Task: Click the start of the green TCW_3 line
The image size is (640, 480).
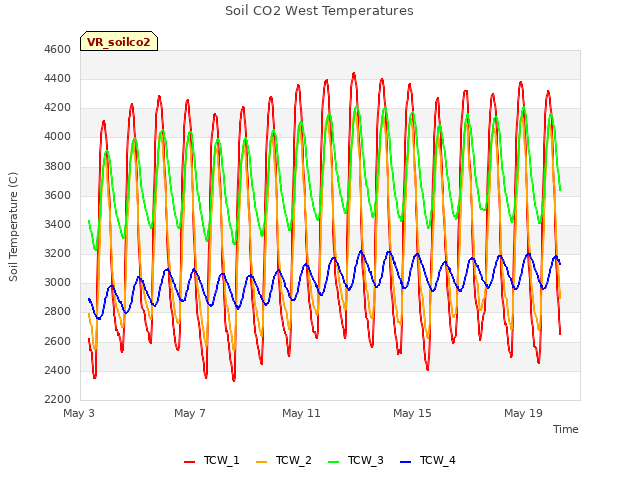Action: point(89,221)
